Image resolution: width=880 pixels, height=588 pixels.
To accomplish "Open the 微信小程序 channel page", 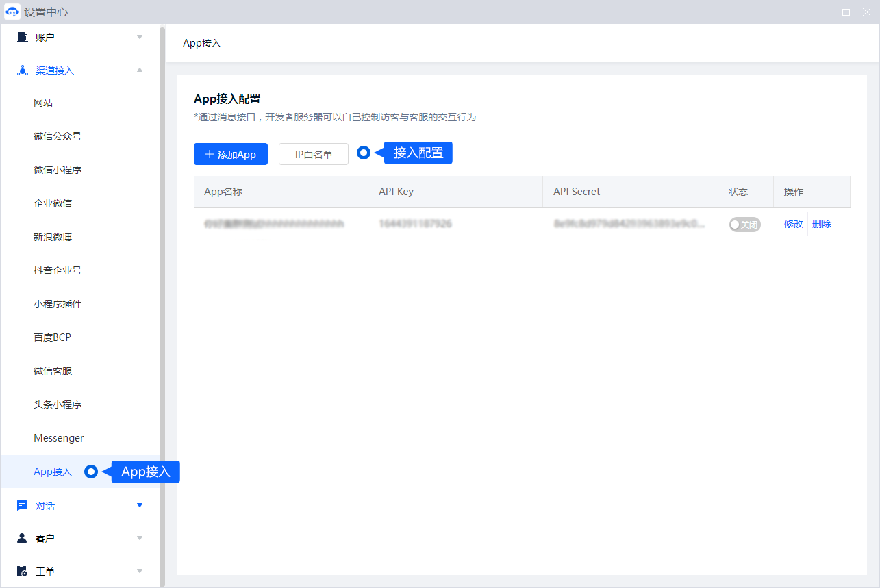I will [58, 170].
